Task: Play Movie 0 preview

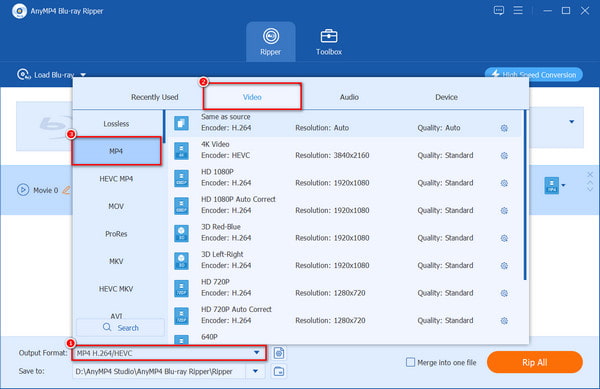Action: pyautogui.click(x=23, y=190)
